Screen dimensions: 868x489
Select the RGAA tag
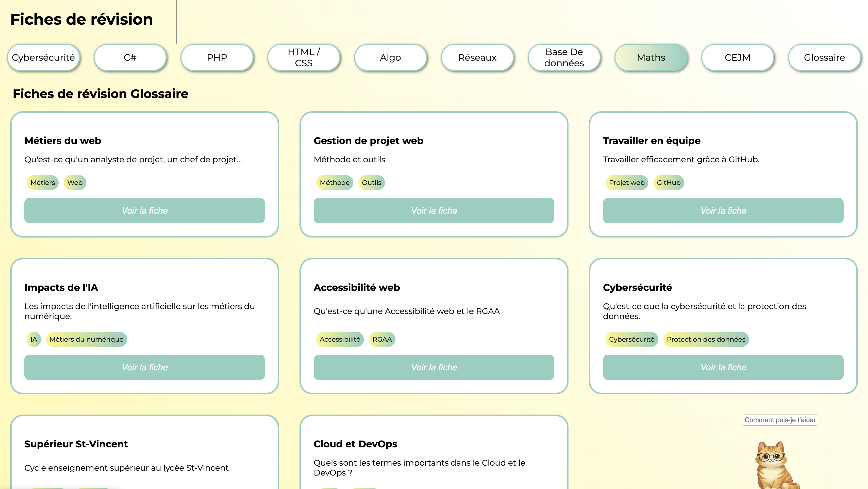(382, 339)
